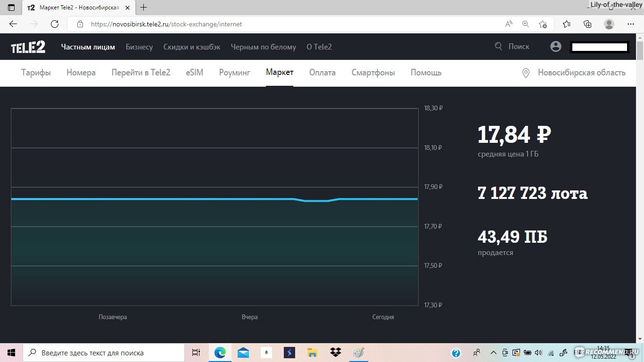Viewport: 644px width, 362px height.
Task: Open Dropbox from the taskbar
Action: [336, 353]
